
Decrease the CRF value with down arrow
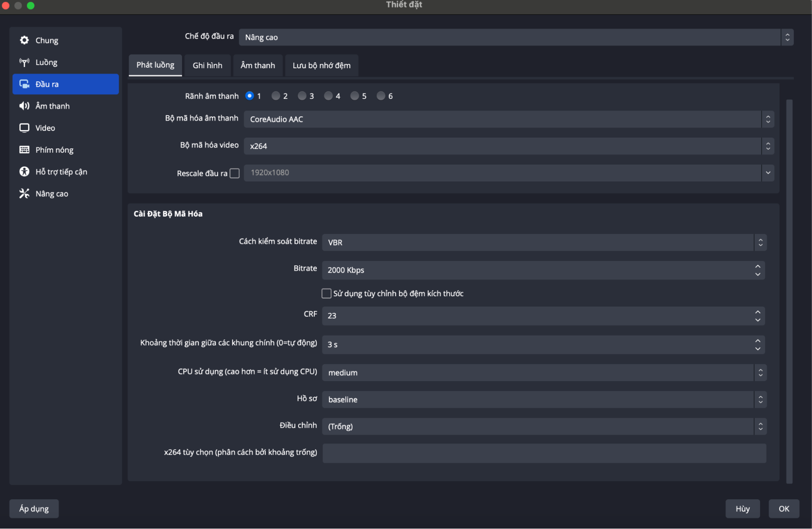[758, 320]
